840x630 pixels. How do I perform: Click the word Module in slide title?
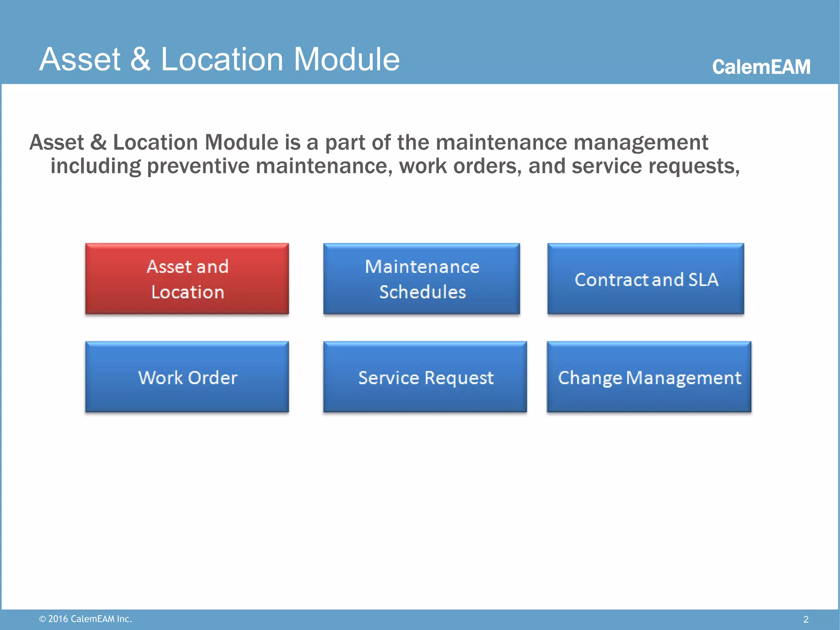[x=347, y=59]
